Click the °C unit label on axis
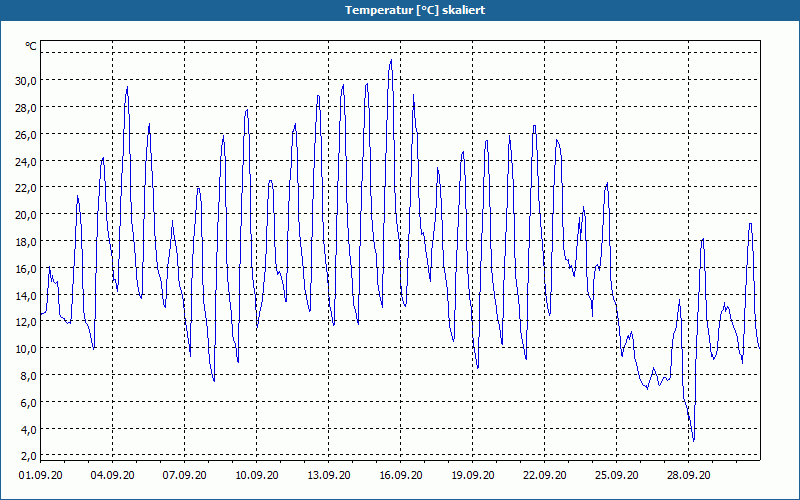Viewport: 800px width, 500px height. coord(31,46)
